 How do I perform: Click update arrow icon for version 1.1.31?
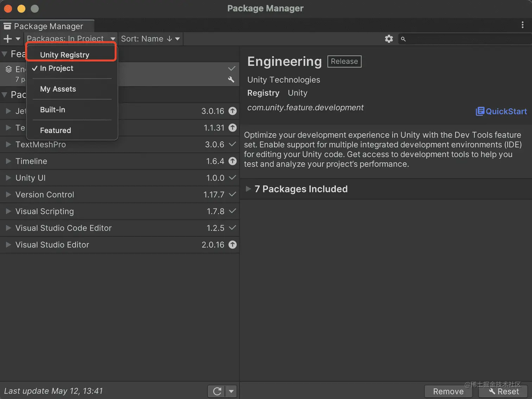233,128
